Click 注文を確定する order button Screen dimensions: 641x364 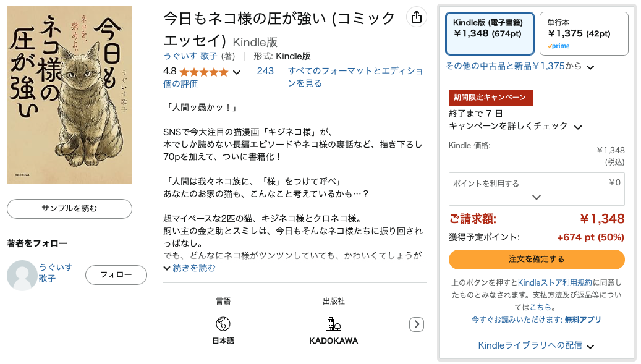tap(537, 260)
